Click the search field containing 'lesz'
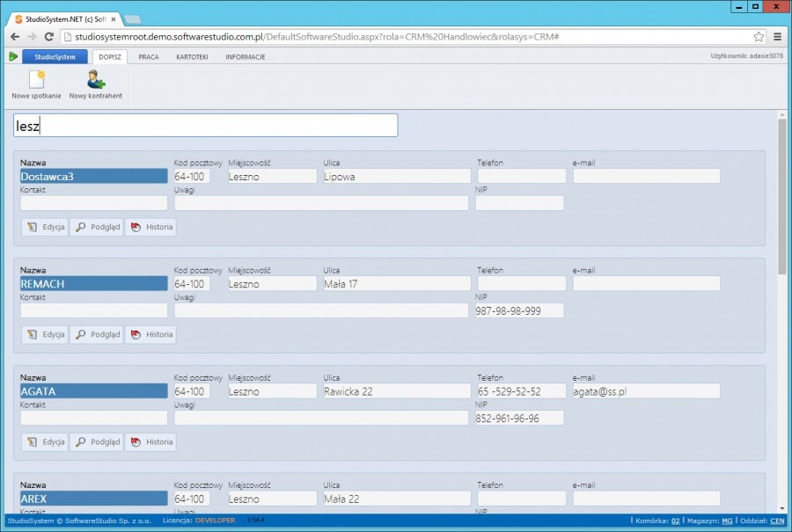This screenshot has width=792, height=532. [205, 126]
